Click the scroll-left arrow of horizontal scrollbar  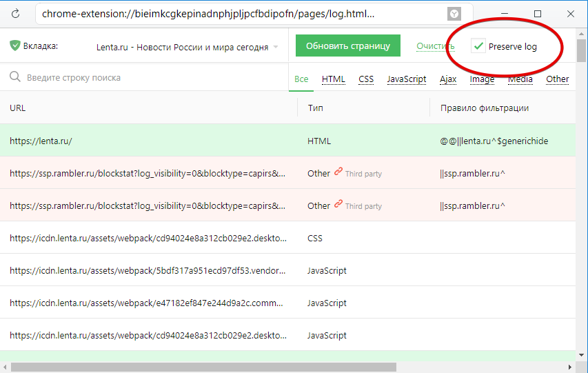5,367
